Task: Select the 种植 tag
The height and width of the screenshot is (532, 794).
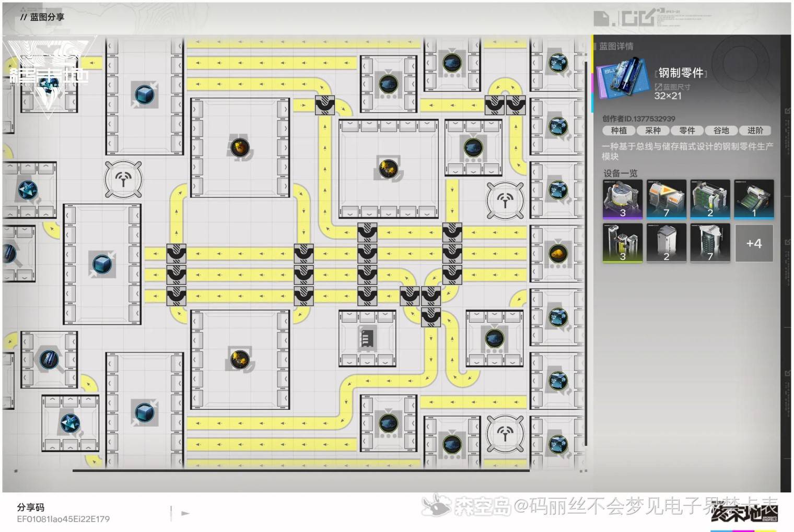Action: 618,131
